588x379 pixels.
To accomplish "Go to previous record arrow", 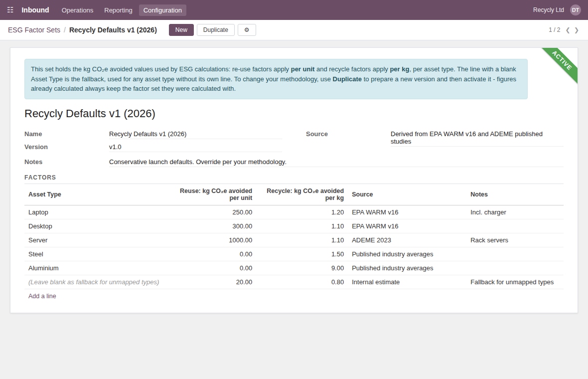I will click(x=568, y=30).
